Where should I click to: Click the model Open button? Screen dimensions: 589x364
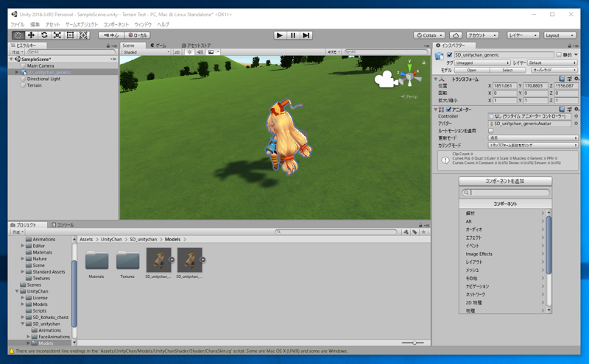point(472,70)
